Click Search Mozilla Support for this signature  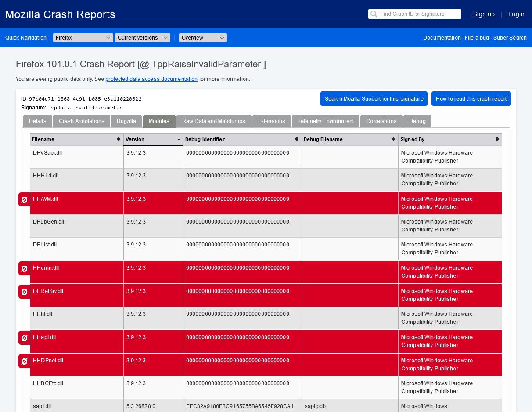(x=374, y=99)
